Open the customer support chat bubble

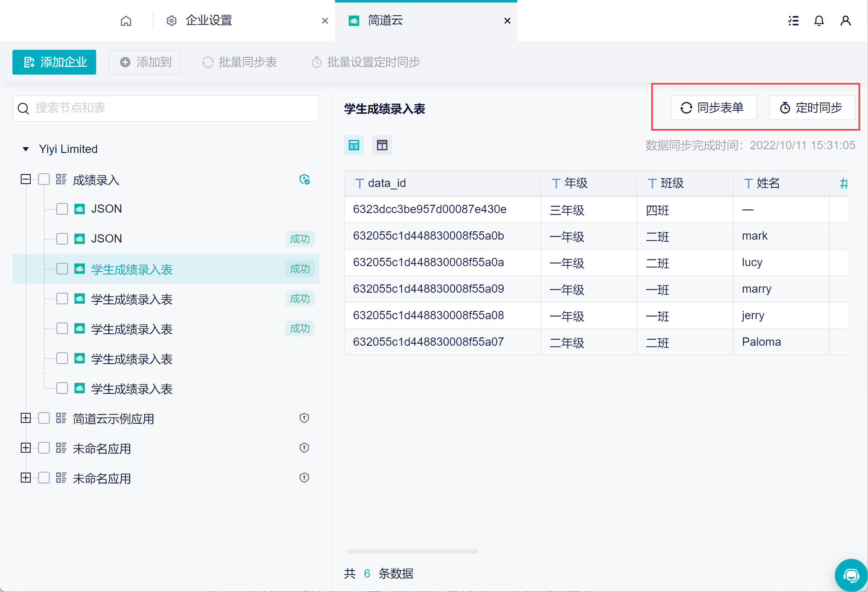click(851, 575)
